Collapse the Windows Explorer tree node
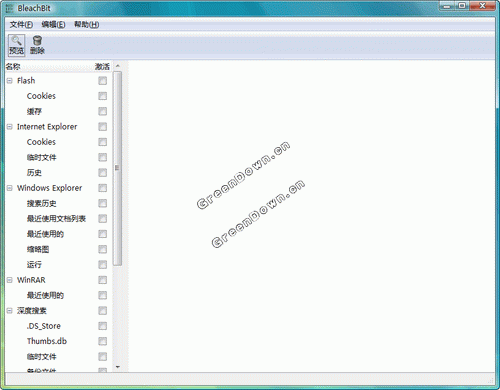The width and height of the screenshot is (500, 390). point(10,188)
